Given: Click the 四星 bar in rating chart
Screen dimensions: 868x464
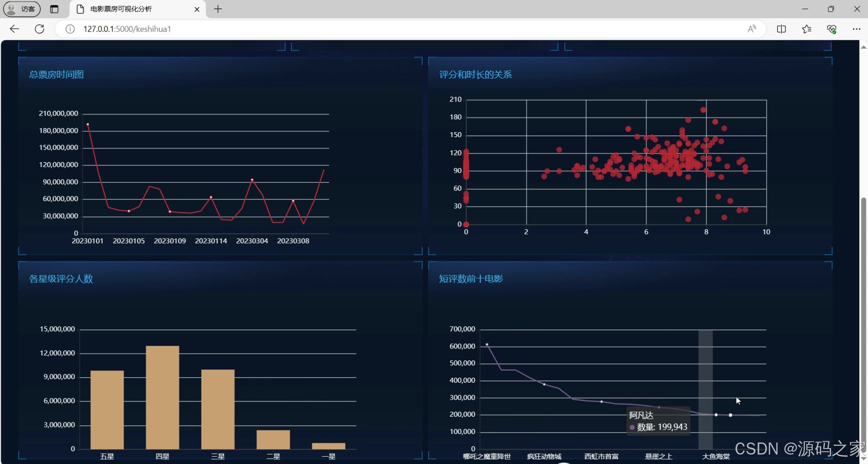Looking at the screenshot, I should click(x=162, y=397).
